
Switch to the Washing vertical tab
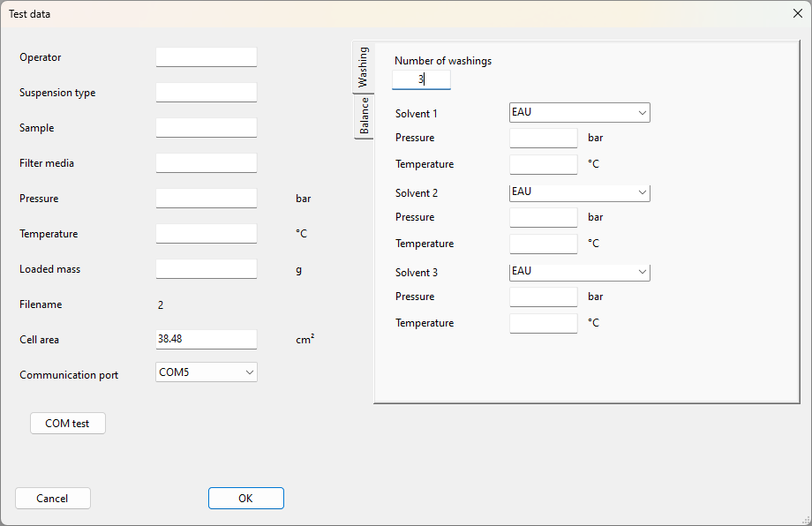click(363, 67)
